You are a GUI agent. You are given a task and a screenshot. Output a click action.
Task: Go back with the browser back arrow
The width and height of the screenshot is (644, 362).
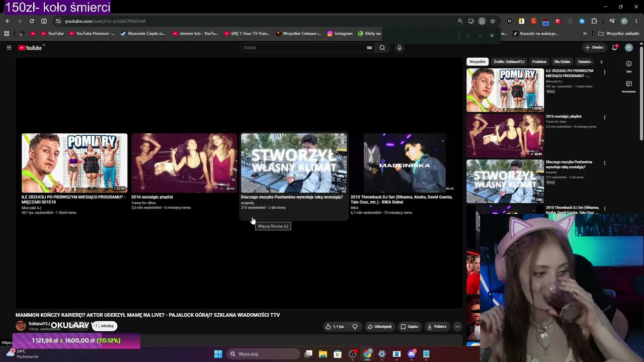pyautogui.click(x=8, y=21)
